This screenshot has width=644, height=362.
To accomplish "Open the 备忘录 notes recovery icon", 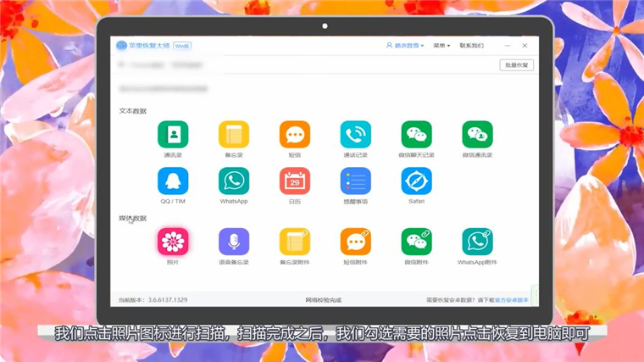I will click(234, 134).
